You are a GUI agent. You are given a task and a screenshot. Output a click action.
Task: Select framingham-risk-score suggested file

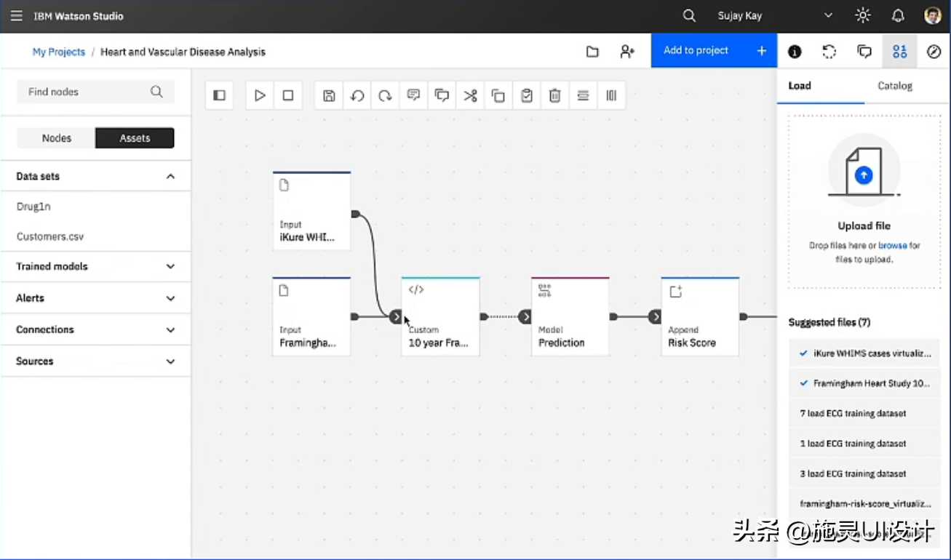click(864, 503)
